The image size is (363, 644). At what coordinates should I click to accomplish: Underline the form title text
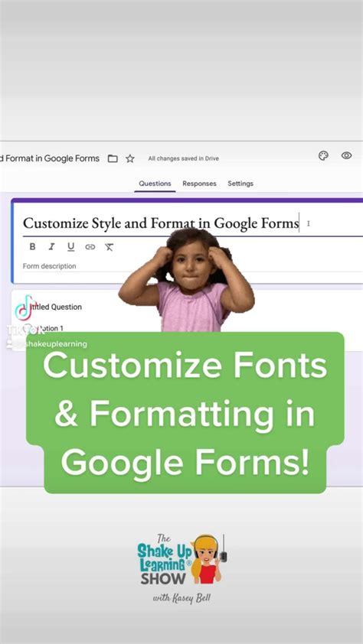click(x=70, y=247)
